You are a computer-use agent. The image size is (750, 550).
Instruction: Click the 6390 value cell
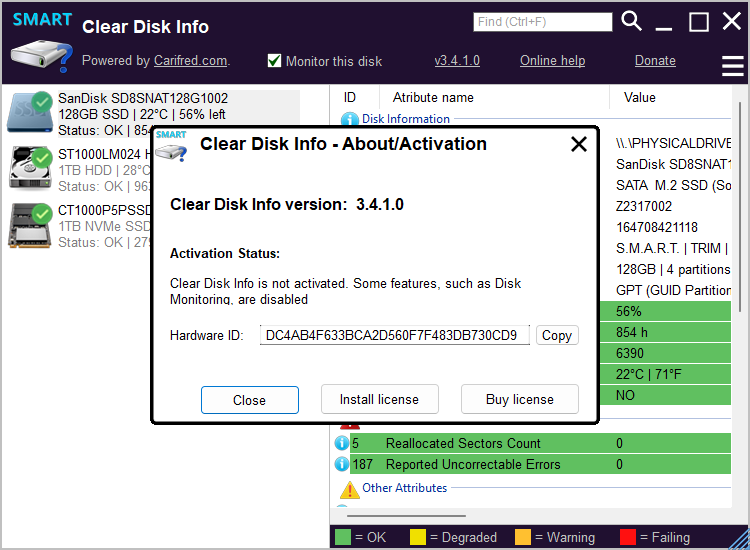(x=665, y=353)
